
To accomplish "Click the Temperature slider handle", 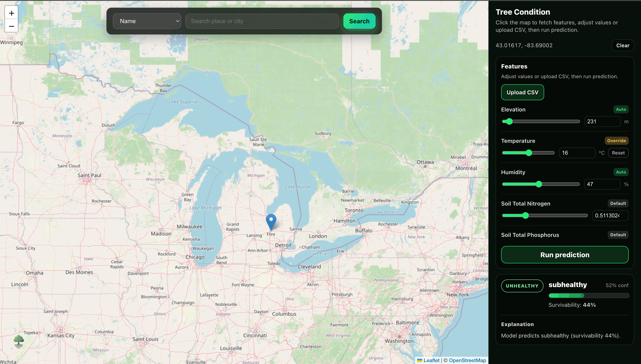I will (529, 153).
